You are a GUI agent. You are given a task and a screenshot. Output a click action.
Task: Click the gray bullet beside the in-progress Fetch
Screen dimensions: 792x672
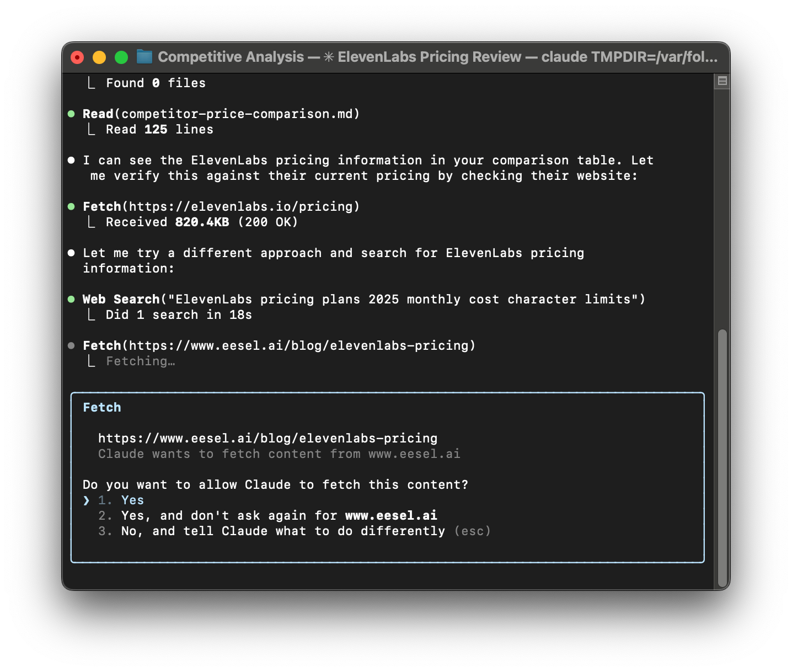coord(72,345)
